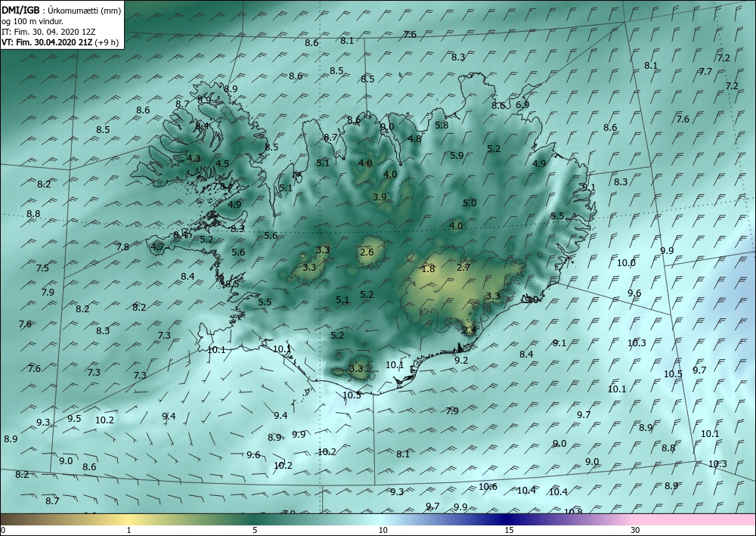Select the 5.9 value on the map
The image size is (756, 536).
pyautogui.click(x=457, y=155)
